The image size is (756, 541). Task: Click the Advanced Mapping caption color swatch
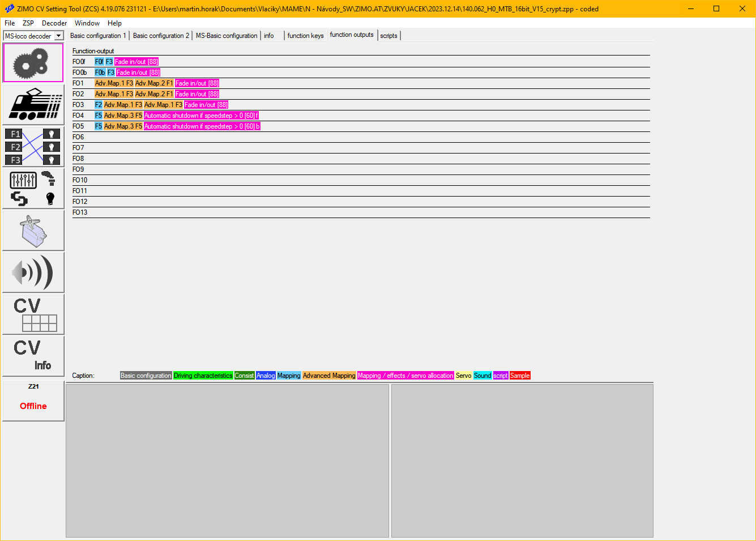[x=328, y=376]
